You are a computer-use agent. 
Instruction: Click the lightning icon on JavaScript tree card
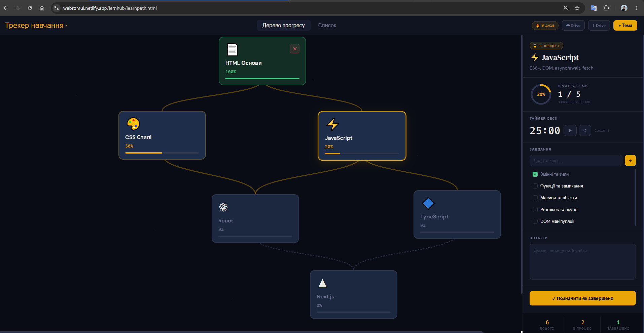click(x=333, y=124)
